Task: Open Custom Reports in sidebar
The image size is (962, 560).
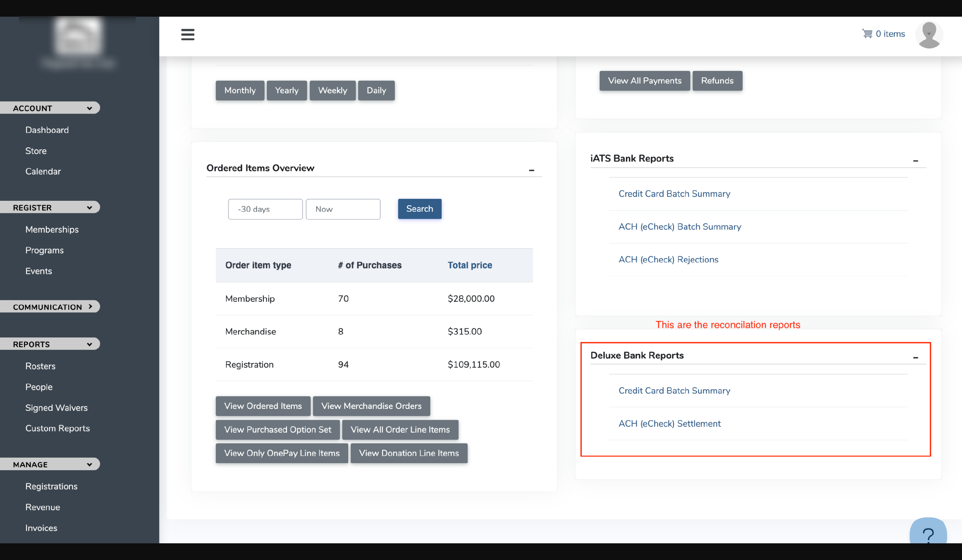Action: point(58,428)
